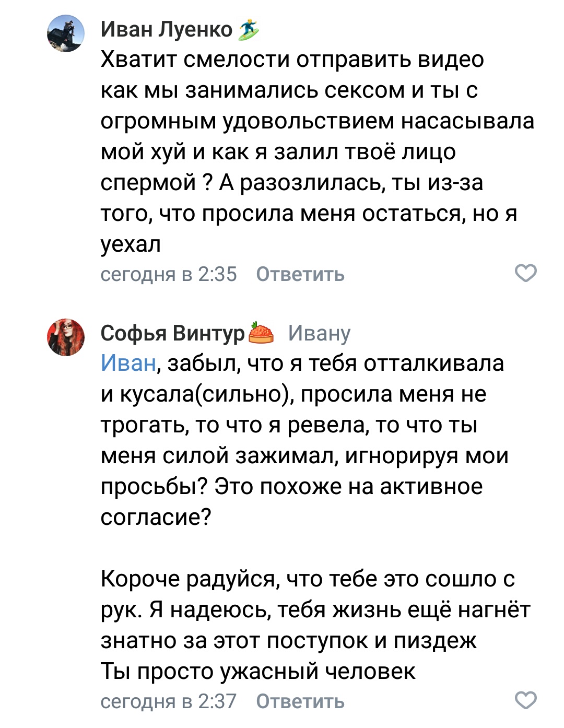This screenshot has width=564, height=728.
Task: Open the profile name Иван Луенко
Action: point(166,30)
